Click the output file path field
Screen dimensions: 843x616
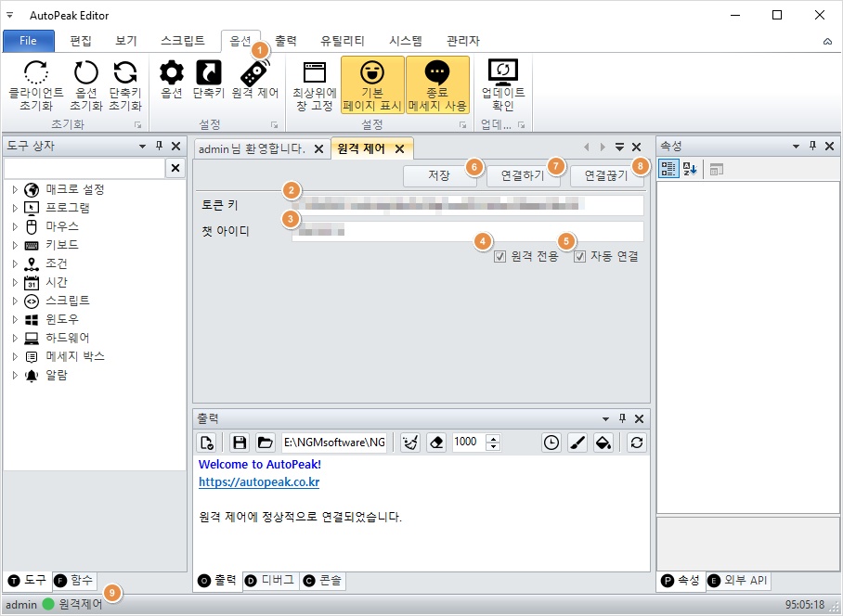pyautogui.click(x=334, y=443)
